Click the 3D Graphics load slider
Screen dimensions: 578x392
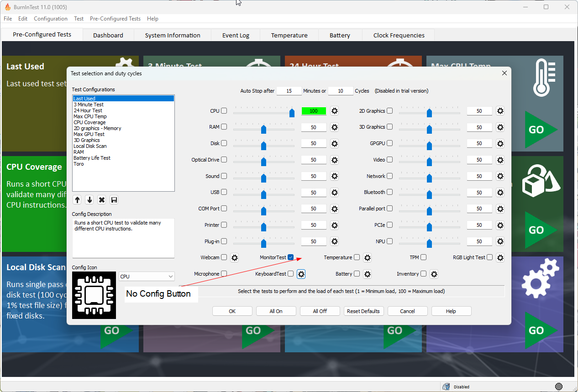click(x=430, y=129)
